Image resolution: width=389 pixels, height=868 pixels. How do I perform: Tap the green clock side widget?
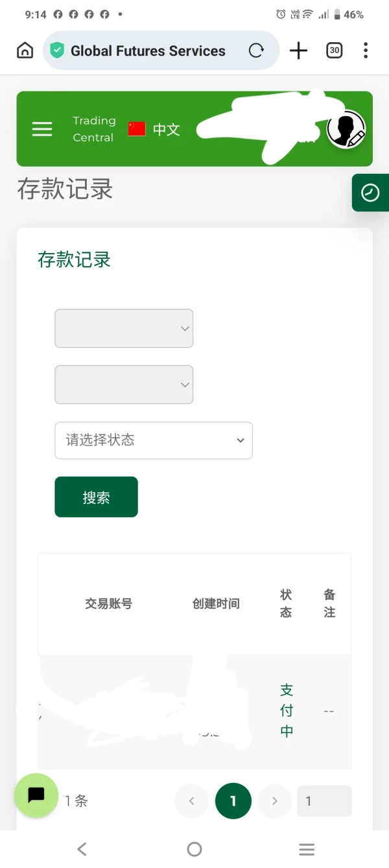point(371,193)
